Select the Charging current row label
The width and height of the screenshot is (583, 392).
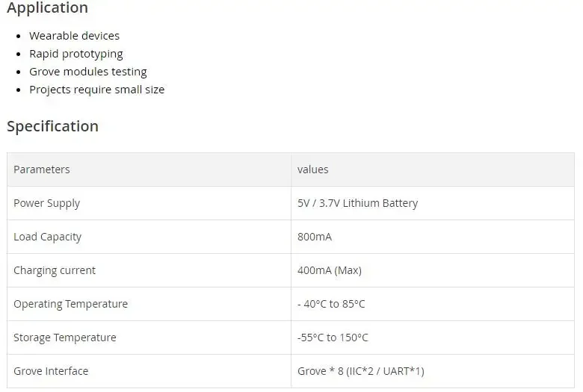tap(55, 270)
